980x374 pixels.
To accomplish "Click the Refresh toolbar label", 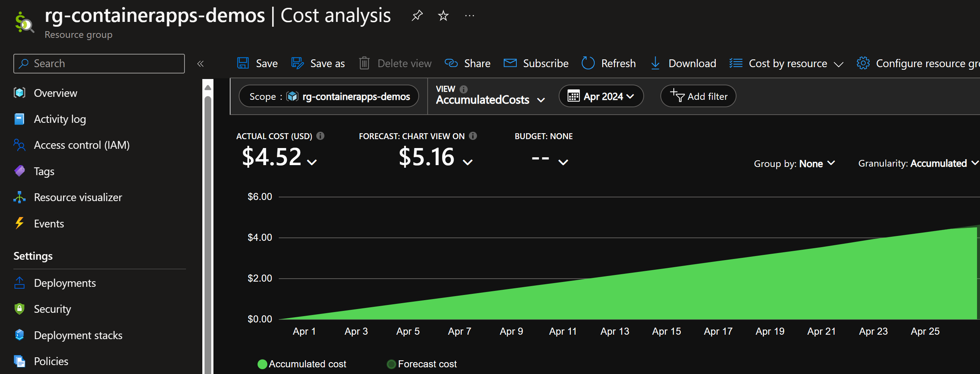I will pyautogui.click(x=618, y=63).
